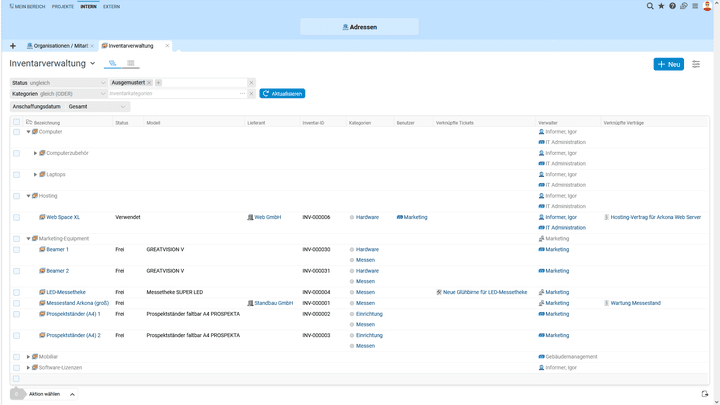Viewport: 720px width, 405px height.
Task: Toggle the select-all checkbox in table header
Action: tap(16, 122)
